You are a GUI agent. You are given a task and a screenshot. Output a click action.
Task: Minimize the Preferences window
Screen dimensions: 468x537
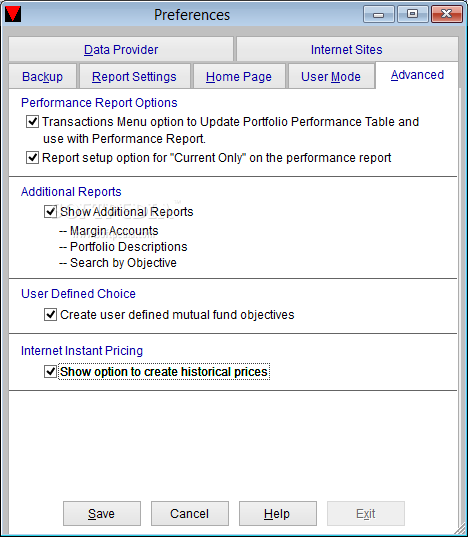(379, 14)
